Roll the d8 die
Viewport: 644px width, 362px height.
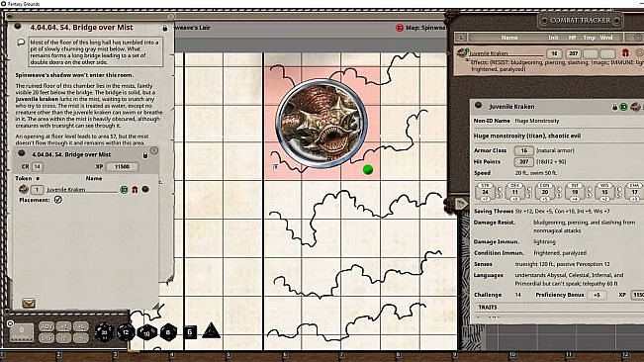pos(168,332)
